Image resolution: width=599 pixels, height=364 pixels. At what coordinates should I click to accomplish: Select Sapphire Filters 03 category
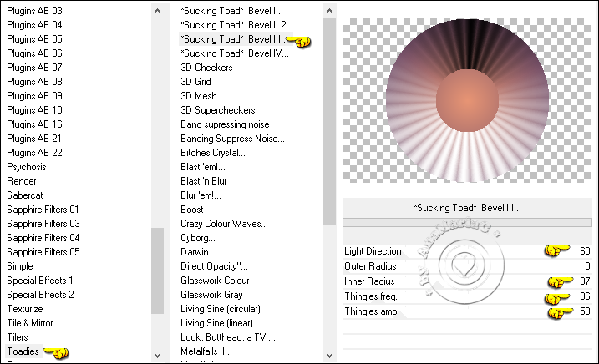click(x=43, y=224)
